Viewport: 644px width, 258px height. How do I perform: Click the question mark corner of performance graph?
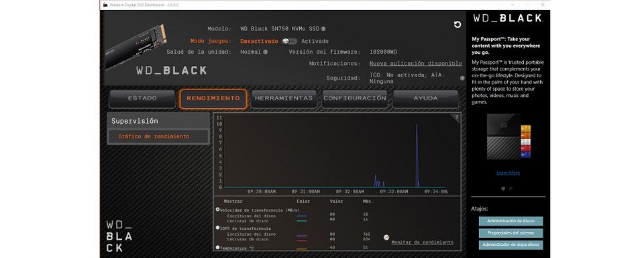tap(456, 117)
